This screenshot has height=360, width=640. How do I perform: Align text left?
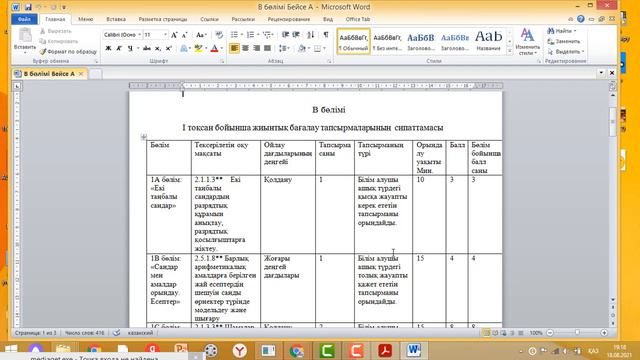234,48
